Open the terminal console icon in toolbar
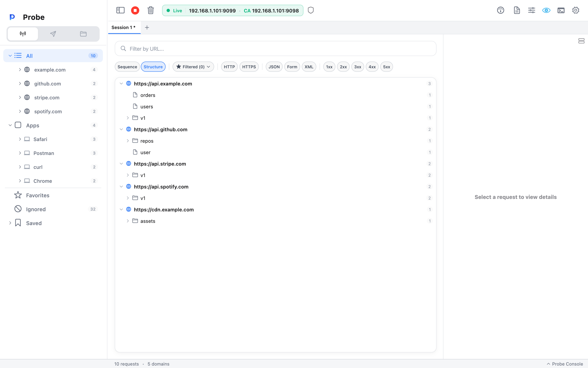 click(x=561, y=10)
